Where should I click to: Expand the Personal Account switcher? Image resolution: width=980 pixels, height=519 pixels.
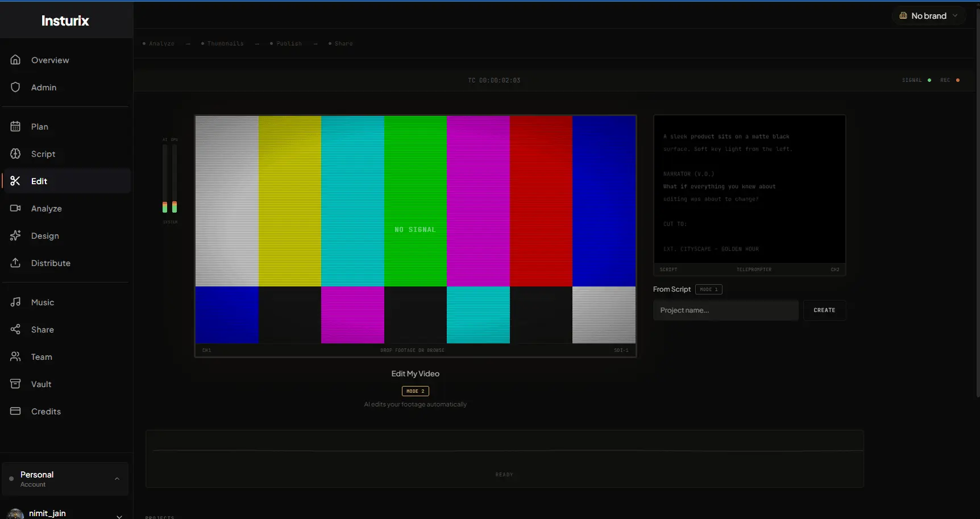coord(65,479)
